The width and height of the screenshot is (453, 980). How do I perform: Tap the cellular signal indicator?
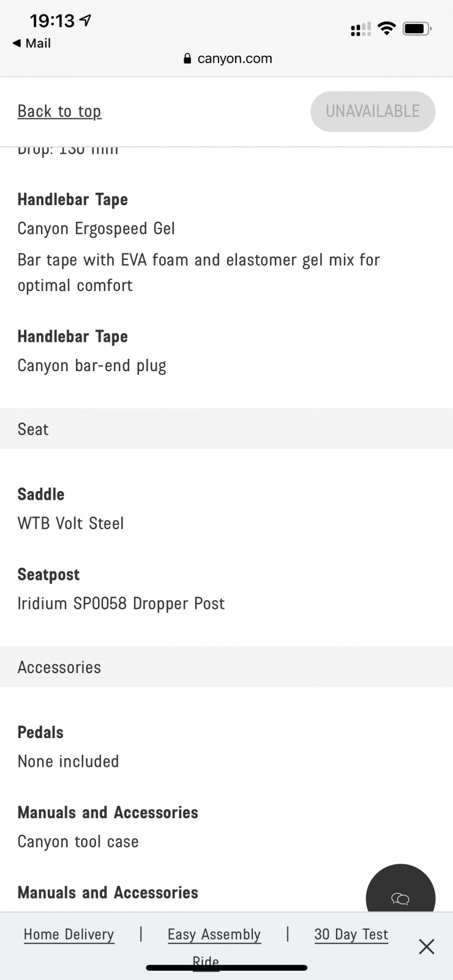tap(361, 29)
